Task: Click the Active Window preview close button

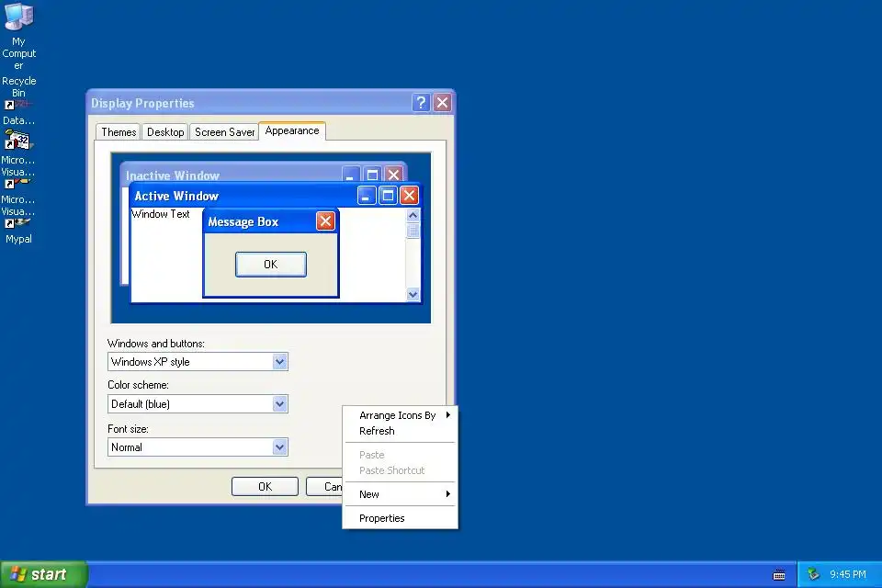Action: (409, 196)
